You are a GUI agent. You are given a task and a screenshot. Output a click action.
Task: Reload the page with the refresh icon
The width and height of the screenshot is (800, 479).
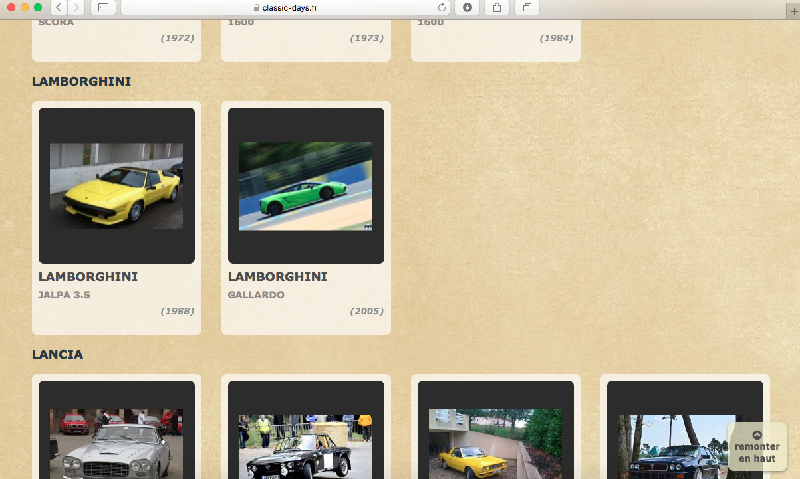442,7
